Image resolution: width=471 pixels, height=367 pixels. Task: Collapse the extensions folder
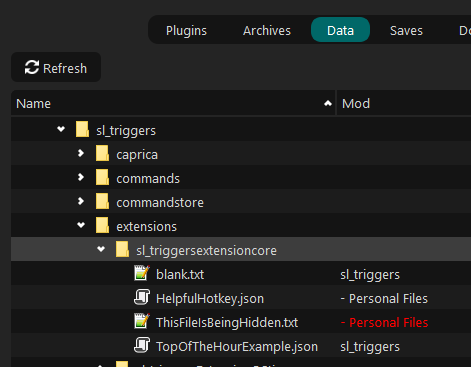[81, 225]
